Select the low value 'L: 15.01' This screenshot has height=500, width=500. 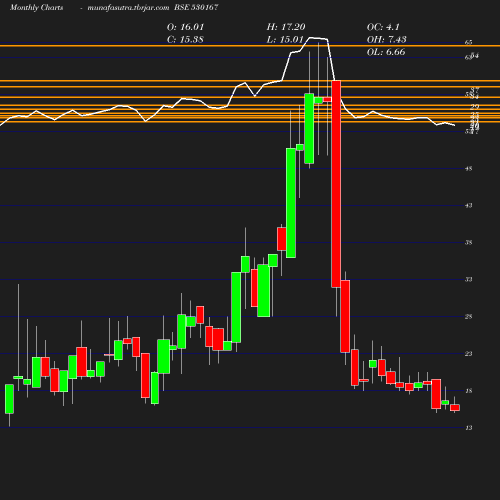point(285,39)
